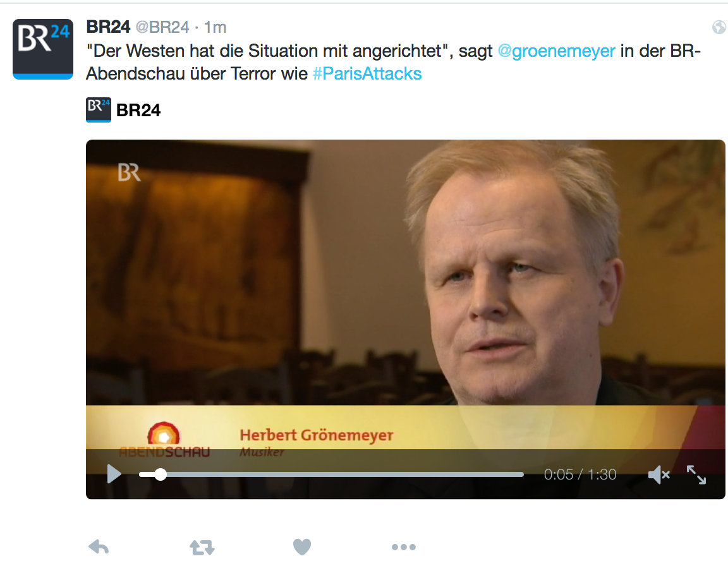The image size is (728, 561).
Task: Seek to middle of video progress bar
Action: tap(332, 474)
